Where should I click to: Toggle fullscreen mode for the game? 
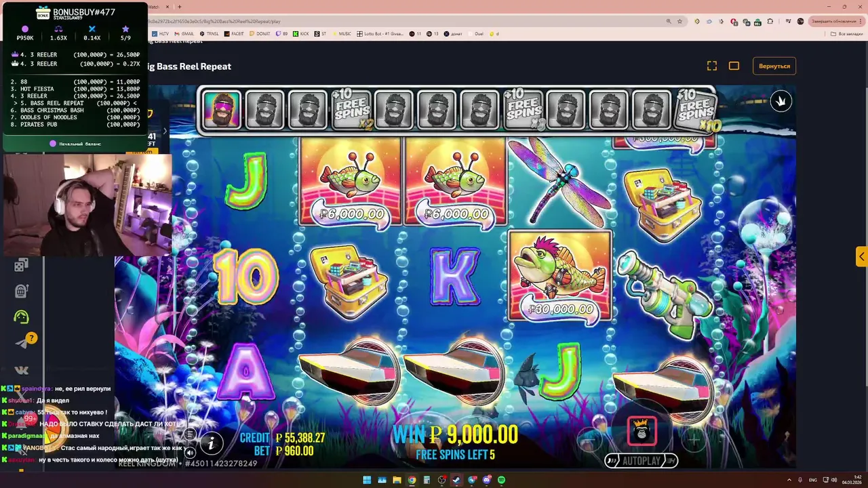711,66
